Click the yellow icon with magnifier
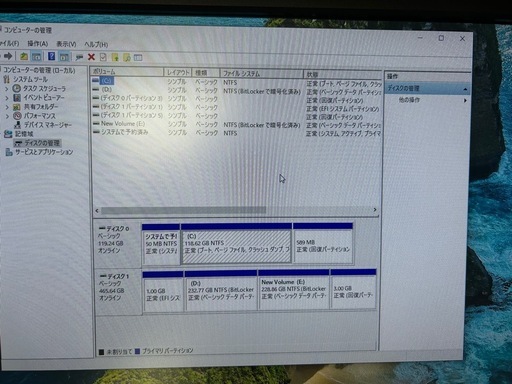The height and width of the screenshot is (384, 512). (x=127, y=58)
